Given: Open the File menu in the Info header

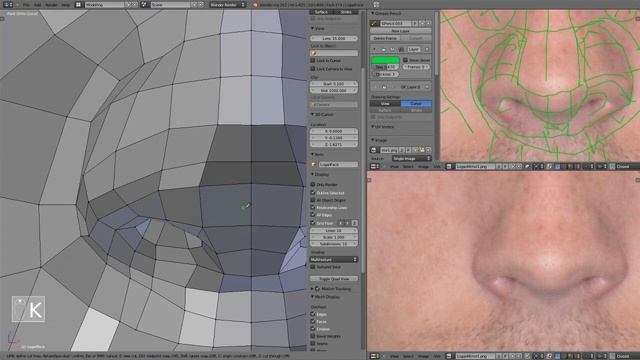Looking at the screenshot, I should tap(26, 5).
